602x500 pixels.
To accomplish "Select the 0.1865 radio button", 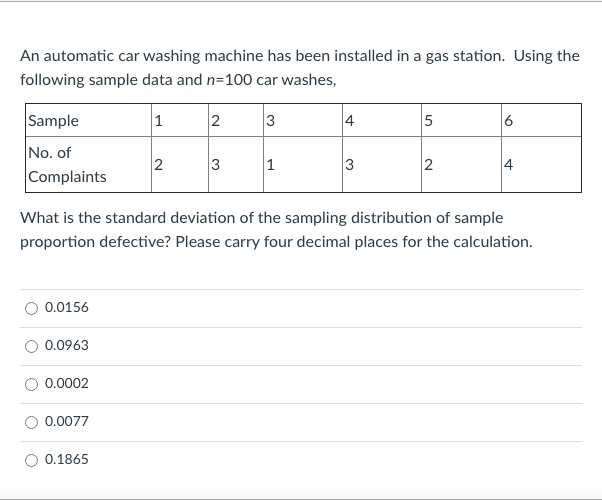I will click(31, 459).
